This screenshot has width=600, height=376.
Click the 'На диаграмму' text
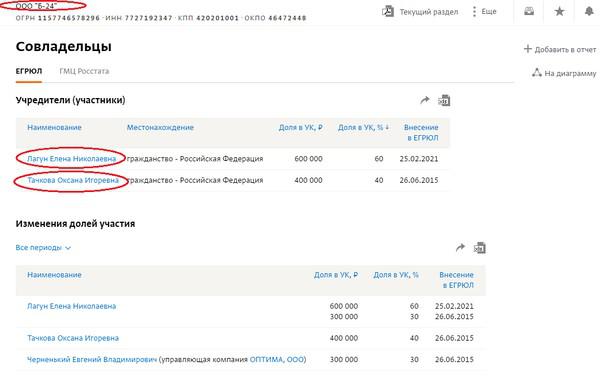click(570, 73)
